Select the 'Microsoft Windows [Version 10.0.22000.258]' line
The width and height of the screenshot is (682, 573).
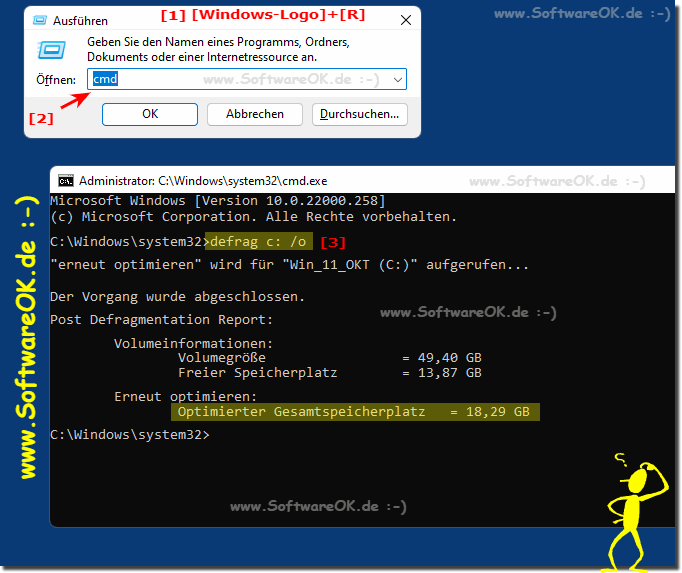pyautogui.click(x=217, y=201)
